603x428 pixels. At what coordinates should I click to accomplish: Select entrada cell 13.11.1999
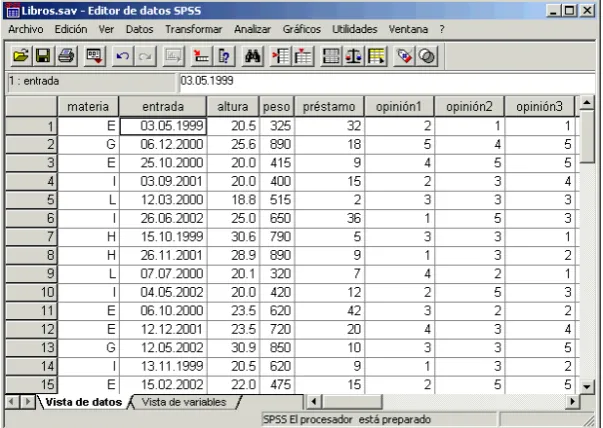point(163,366)
